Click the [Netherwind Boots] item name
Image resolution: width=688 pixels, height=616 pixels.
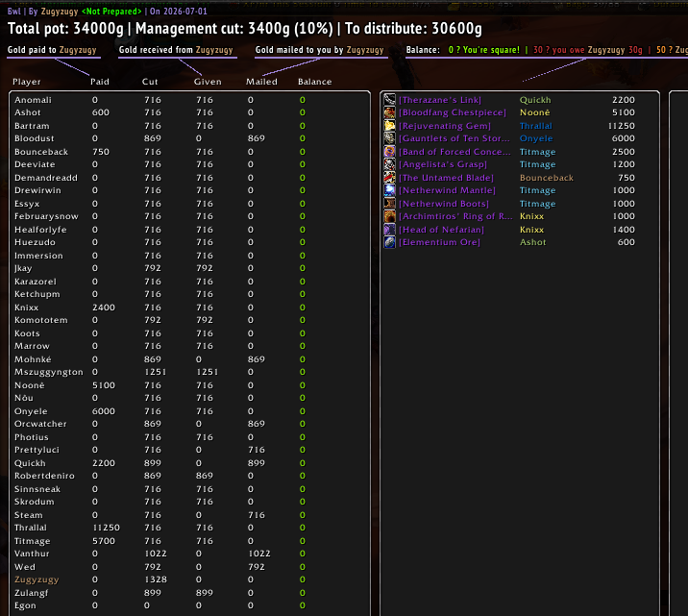[444, 204]
